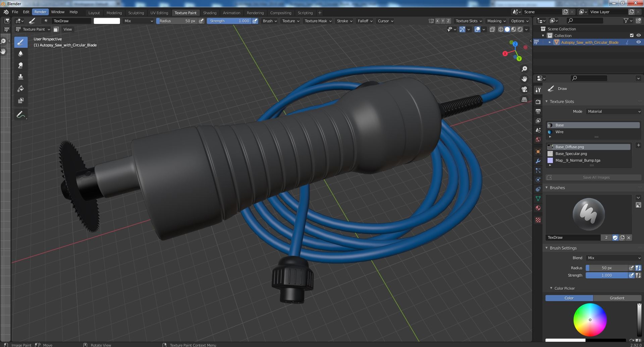Switch to UV Editing workspace tab
The image size is (644, 347).
click(159, 13)
